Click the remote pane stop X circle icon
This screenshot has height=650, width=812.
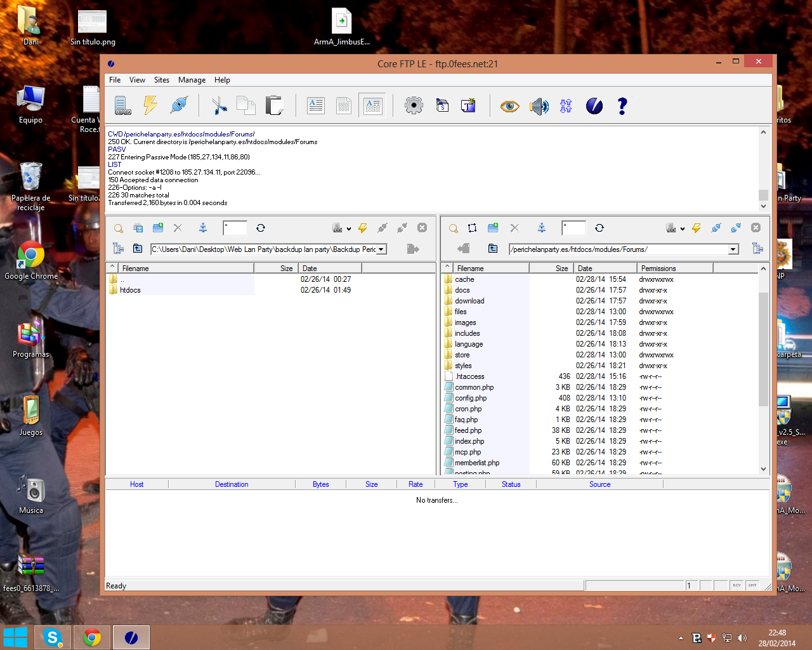coord(756,228)
